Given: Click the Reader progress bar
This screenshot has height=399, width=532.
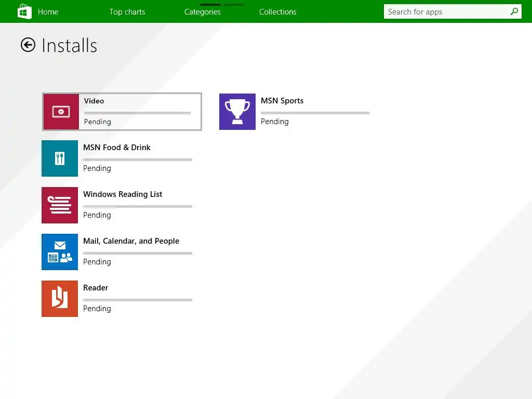Looking at the screenshot, I should point(138,300).
